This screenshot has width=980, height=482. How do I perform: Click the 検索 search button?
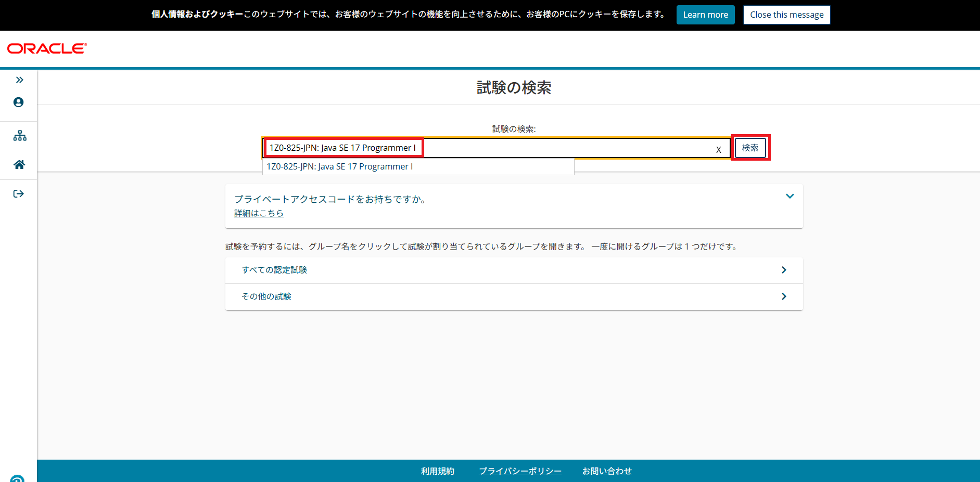click(x=750, y=148)
